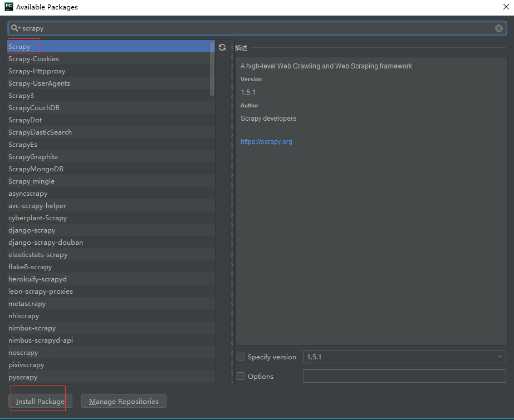Select the Scrapy package row
Screen dimensions: 514x420
111,47
